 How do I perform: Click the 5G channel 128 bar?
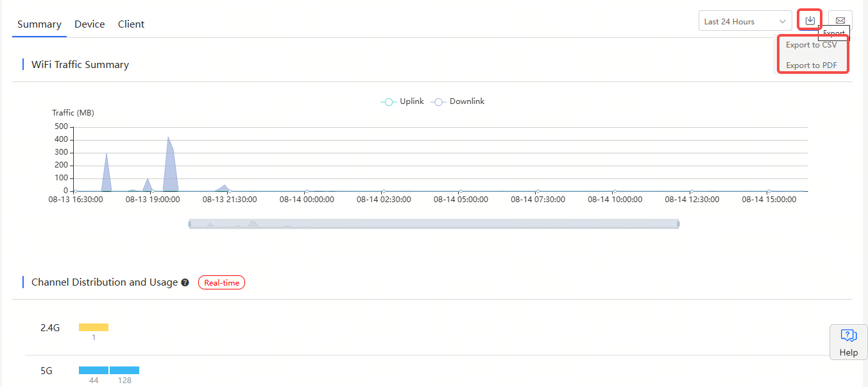124,370
